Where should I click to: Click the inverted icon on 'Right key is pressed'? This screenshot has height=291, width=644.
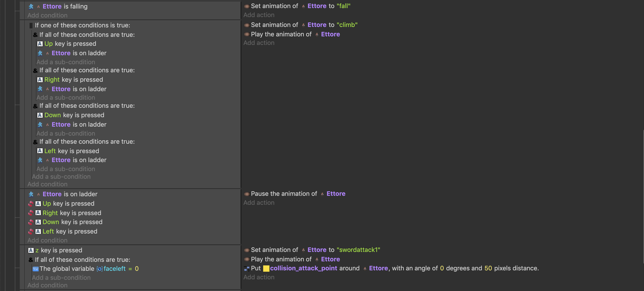31,213
